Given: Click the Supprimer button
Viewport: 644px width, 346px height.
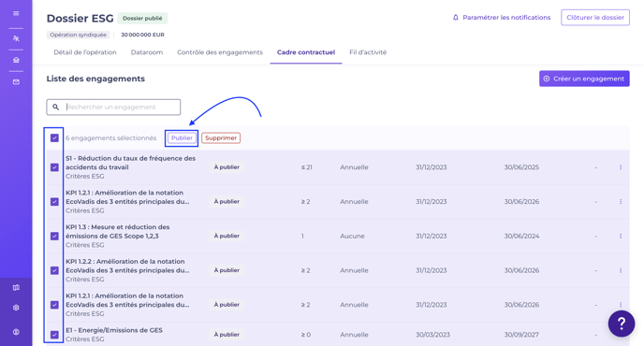Looking at the screenshot, I should point(221,137).
